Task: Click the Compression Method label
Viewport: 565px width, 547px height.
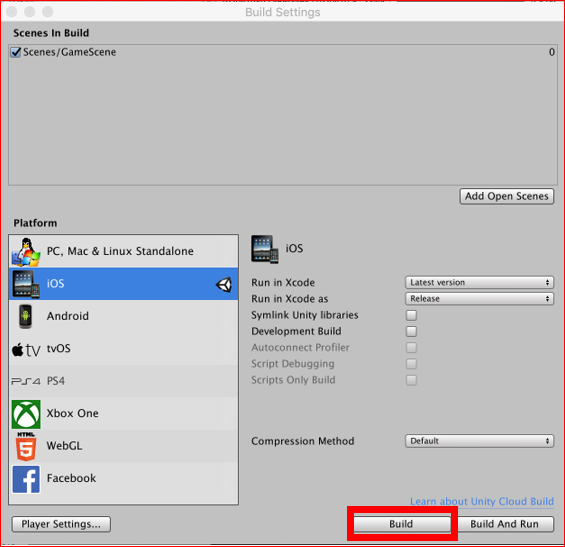Action: click(303, 441)
